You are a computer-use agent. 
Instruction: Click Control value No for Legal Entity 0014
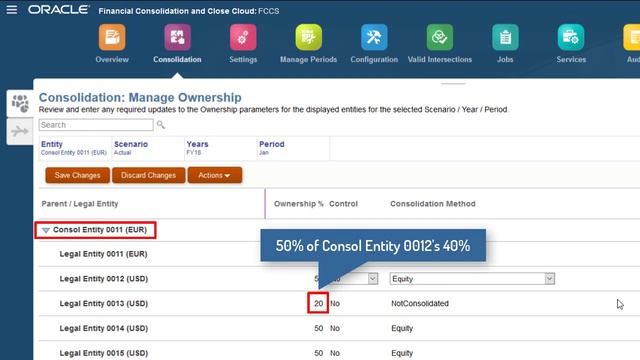tap(335, 329)
